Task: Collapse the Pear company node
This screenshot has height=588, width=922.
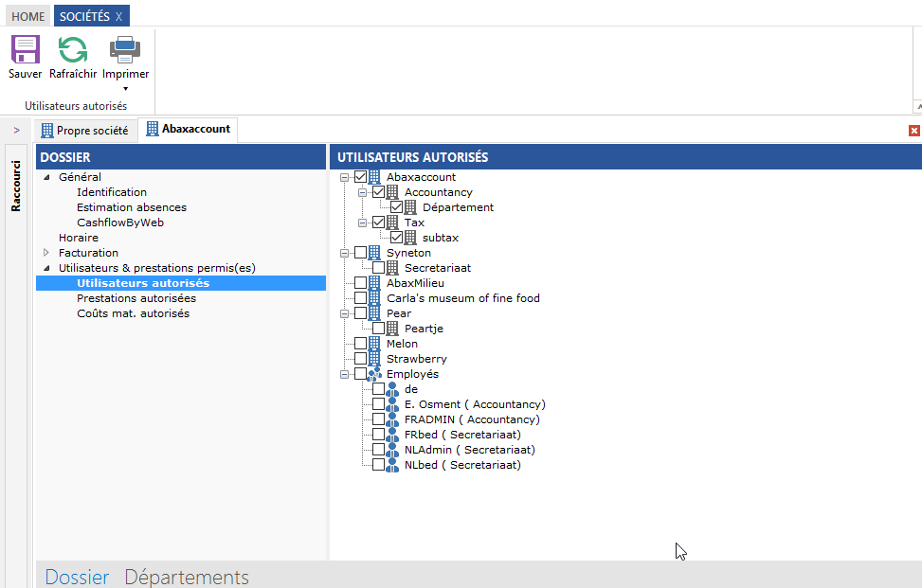Action: 344,313
